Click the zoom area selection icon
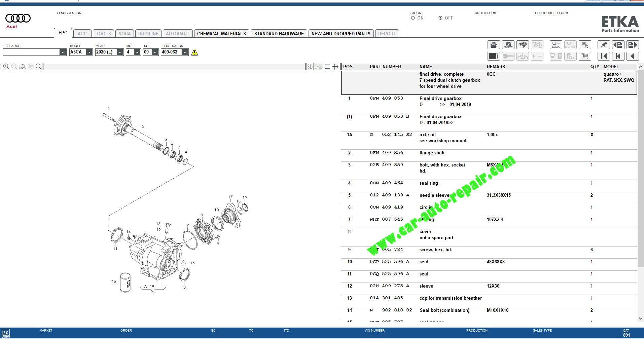This screenshot has width=644, height=339. [23, 67]
